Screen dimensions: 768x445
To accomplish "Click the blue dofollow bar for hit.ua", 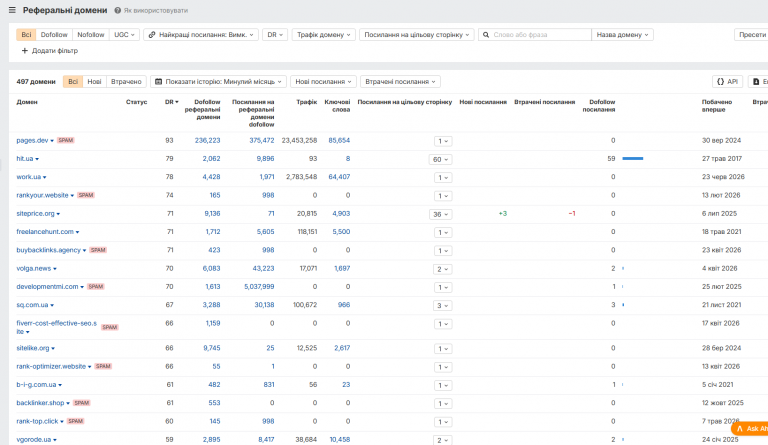I will pyautogui.click(x=632, y=159).
